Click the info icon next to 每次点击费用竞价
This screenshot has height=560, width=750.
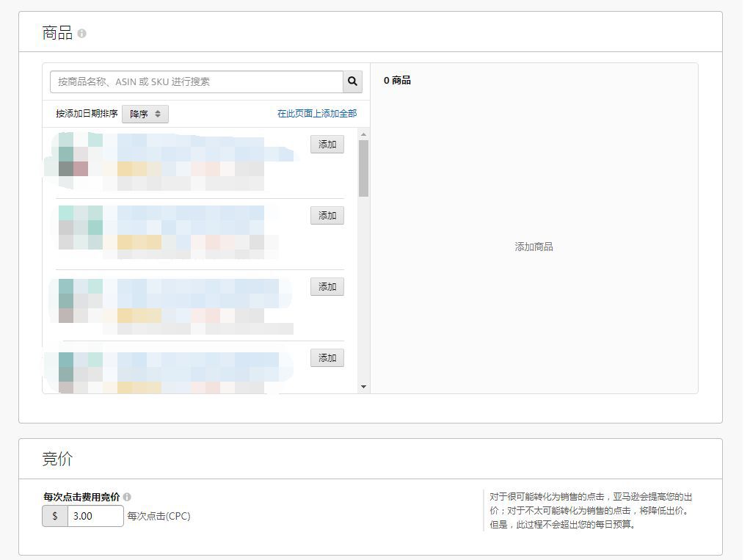127,497
